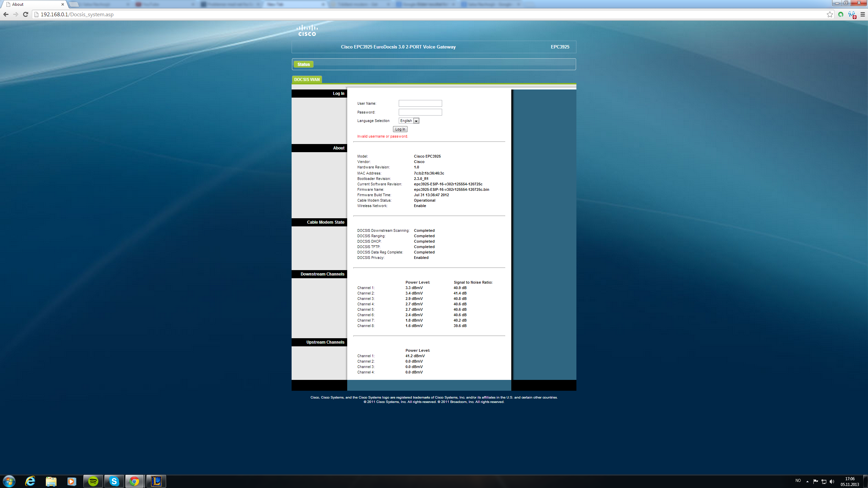Open Skype from the taskbar
Viewport: 868px width, 488px height.
[114, 481]
